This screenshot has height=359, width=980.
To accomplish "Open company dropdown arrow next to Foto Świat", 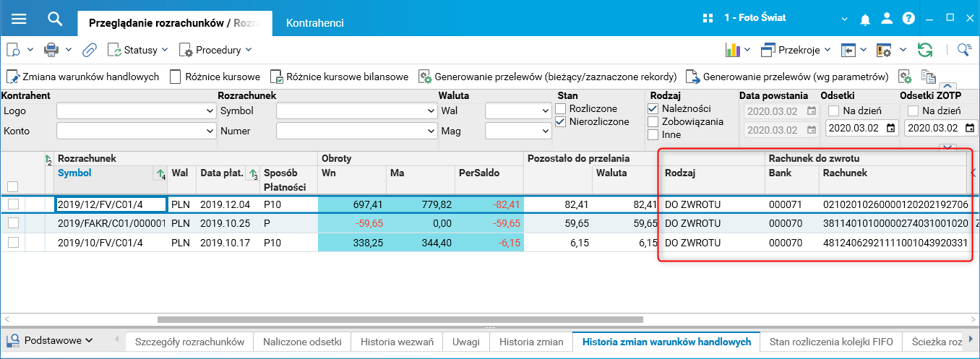I will point(843,20).
